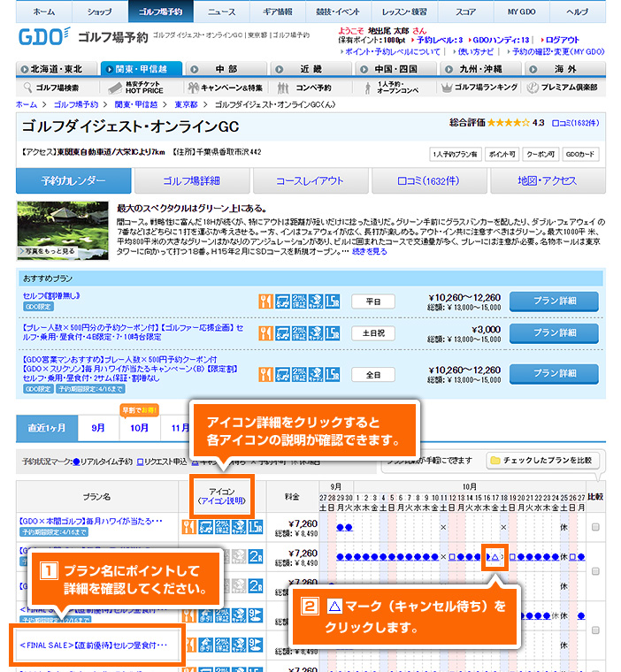Click 2サム保証 icon in 全日 plan row
The width and height of the screenshot is (621, 672).
(x=299, y=375)
